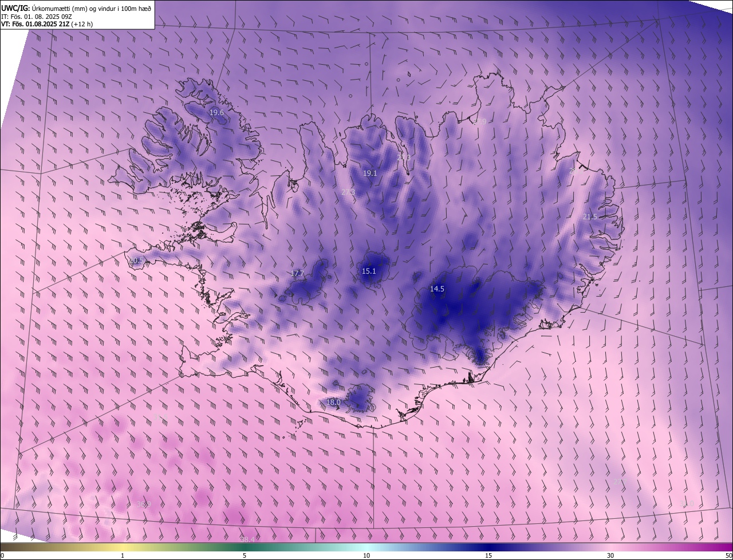
Task: Select the 'IT: Fös. 01. 08. 2025 09Z' line
Action: coord(37,16)
